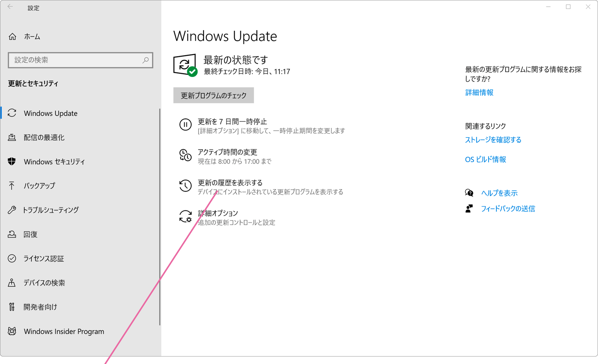Click the Windows セキュリティ shield icon
The width and height of the screenshot is (598, 364).
(x=12, y=161)
